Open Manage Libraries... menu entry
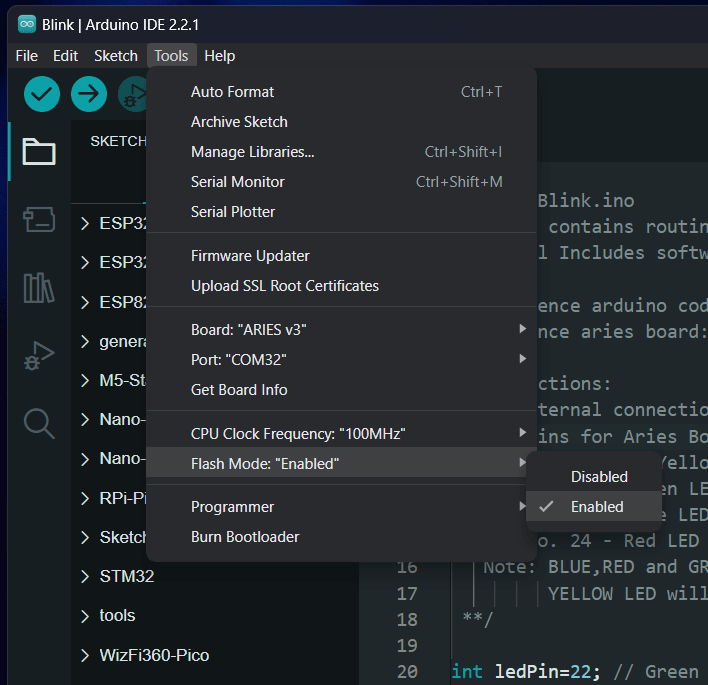Screen dimensions: 708x685 [342, 152]
